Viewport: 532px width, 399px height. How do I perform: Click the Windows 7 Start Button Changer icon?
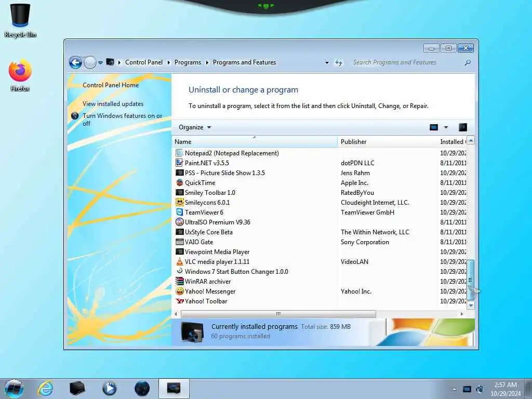(179, 271)
